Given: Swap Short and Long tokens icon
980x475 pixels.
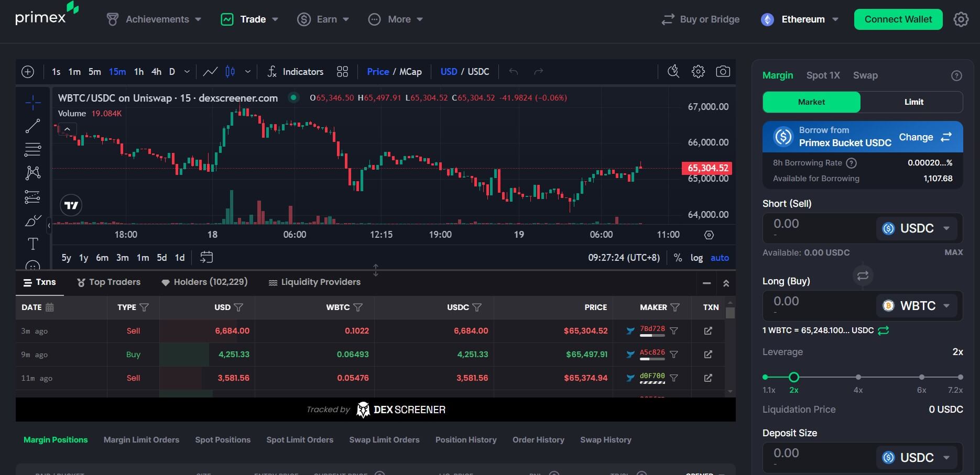Looking at the screenshot, I should click(863, 275).
